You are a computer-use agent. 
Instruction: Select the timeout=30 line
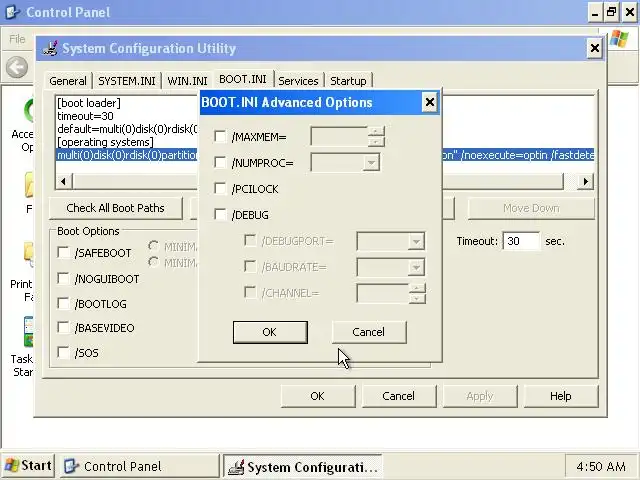(x=85, y=116)
